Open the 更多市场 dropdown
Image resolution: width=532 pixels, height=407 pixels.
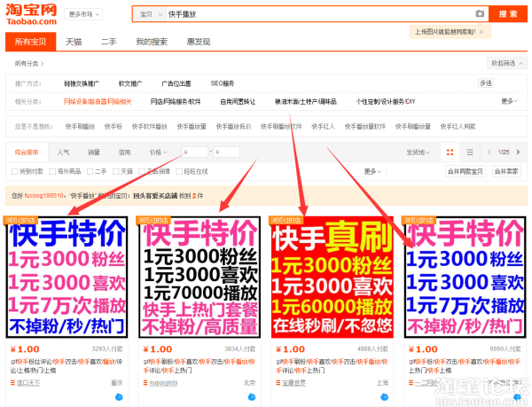pyautogui.click(x=83, y=14)
